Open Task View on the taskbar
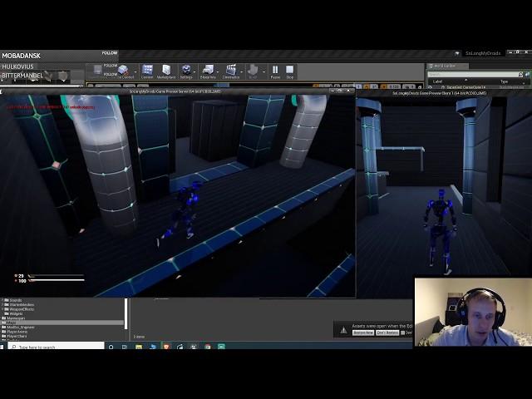The height and width of the screenshot is (399, 532). pos(125,347)
